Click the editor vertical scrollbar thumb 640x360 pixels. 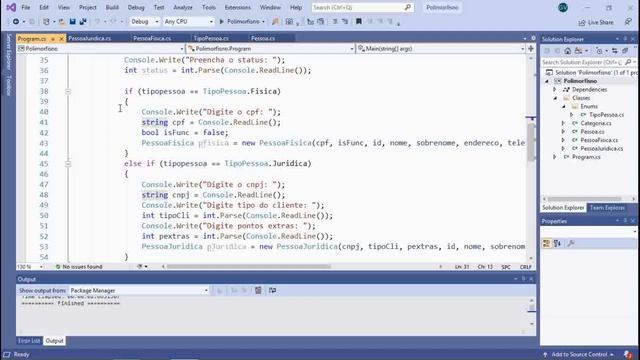pos(531,142)
